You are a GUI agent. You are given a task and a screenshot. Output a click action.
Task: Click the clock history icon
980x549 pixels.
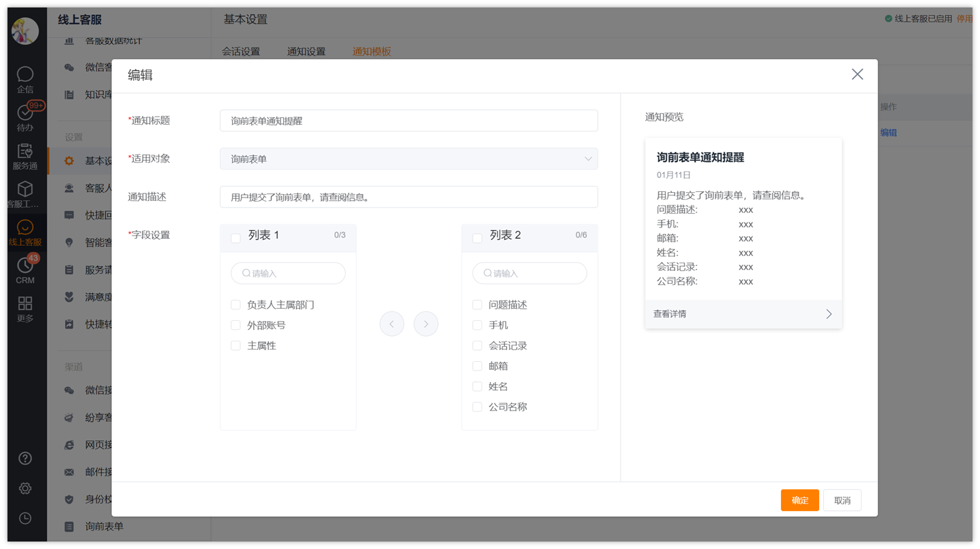click(25, 518)
